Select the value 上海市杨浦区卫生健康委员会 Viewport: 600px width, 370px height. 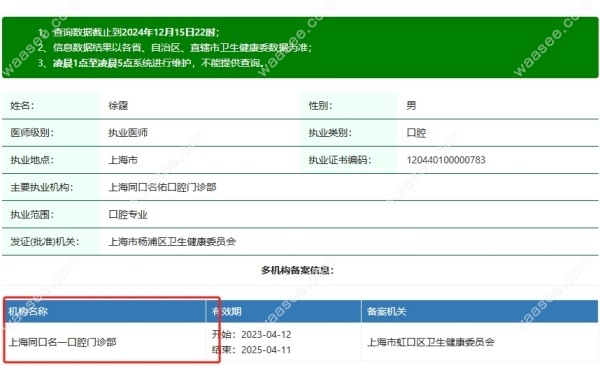[172, 242]
